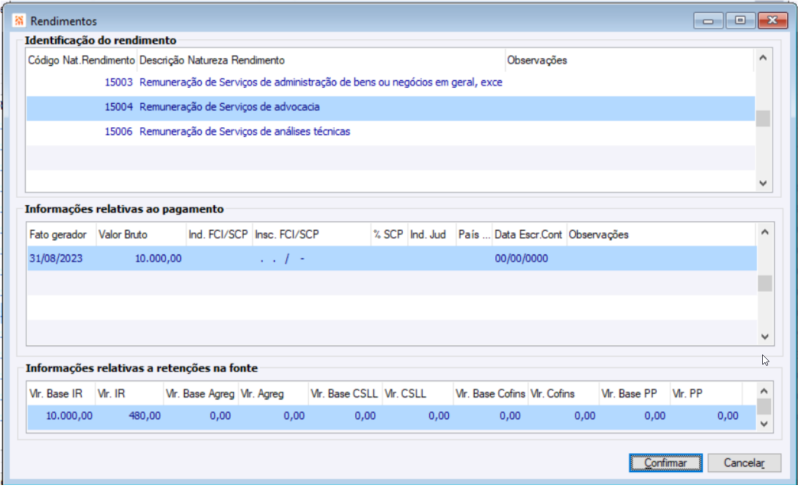Click Data Escr.Cont cell 00/00/0000
800x488 pixels.
click(x=521, y=259)
